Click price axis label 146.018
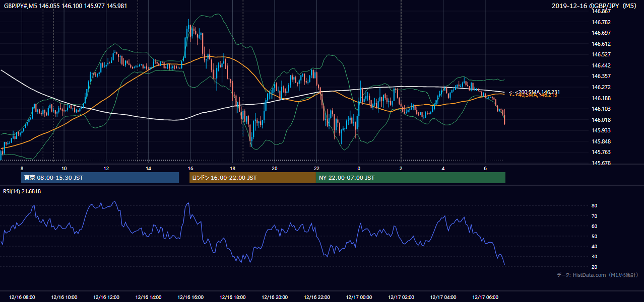The height and width of the screenshot is (302, 644). [x=602, y=120]
